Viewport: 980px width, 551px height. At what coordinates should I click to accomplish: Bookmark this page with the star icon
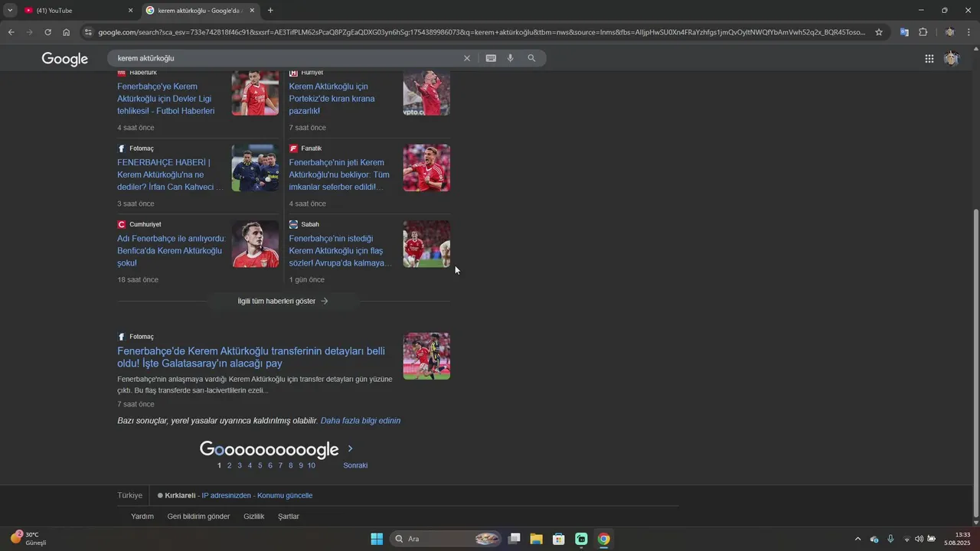coord(879,32)
